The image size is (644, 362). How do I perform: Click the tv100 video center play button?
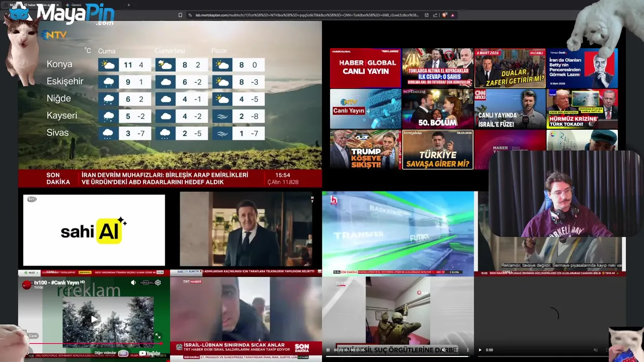94,319
